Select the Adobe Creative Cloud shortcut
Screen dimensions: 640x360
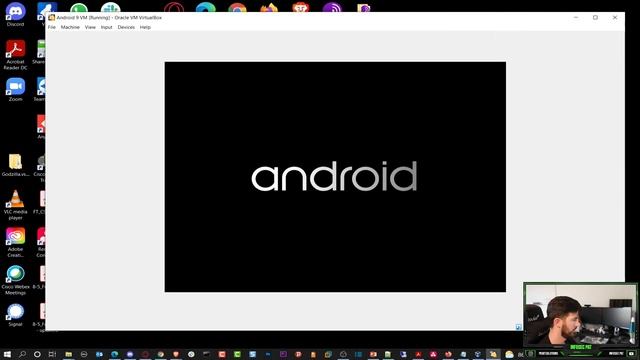[16, 242]
